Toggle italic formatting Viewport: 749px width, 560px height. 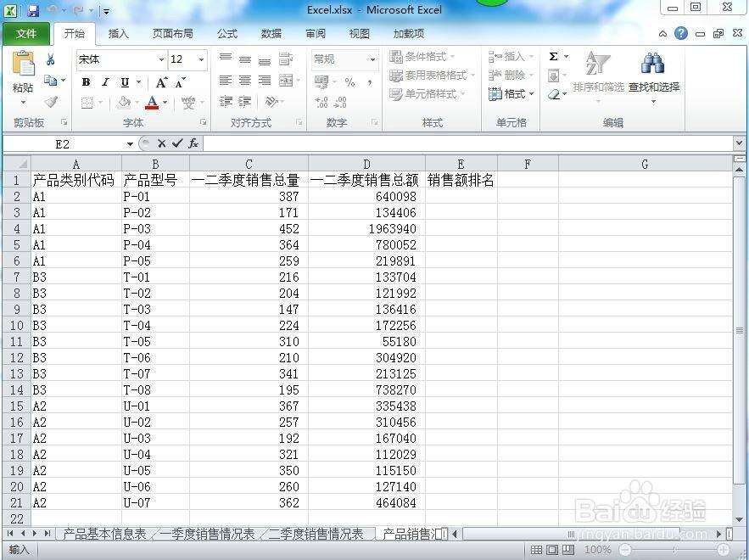click(105, 82)
